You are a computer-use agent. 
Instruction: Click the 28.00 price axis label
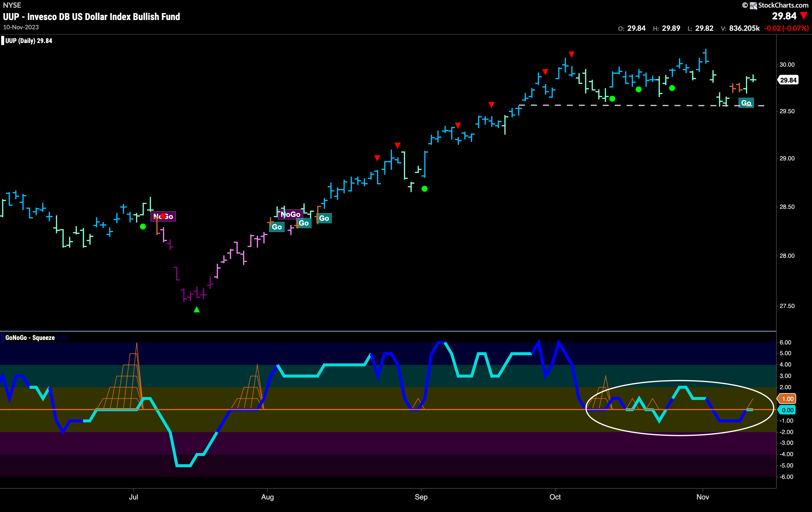pyautogui.click(x=787, y=256)
